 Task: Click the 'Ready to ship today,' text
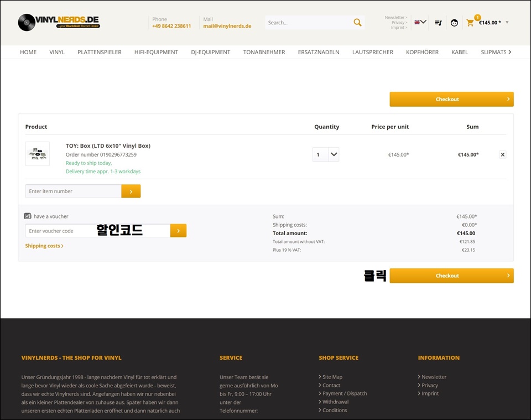pyautogui.click(x=88, y=163)
